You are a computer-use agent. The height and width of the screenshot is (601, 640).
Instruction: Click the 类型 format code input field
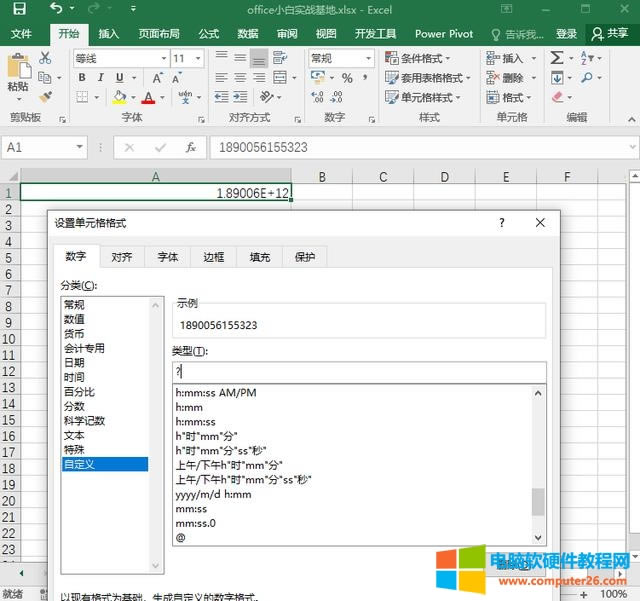click(358, 372)
